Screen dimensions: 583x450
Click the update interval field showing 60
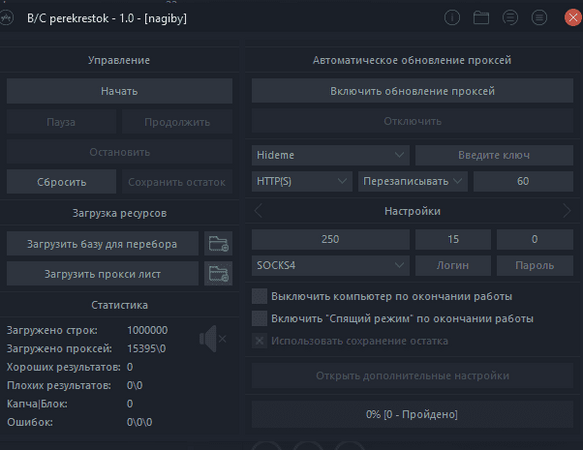pos(523,181)
